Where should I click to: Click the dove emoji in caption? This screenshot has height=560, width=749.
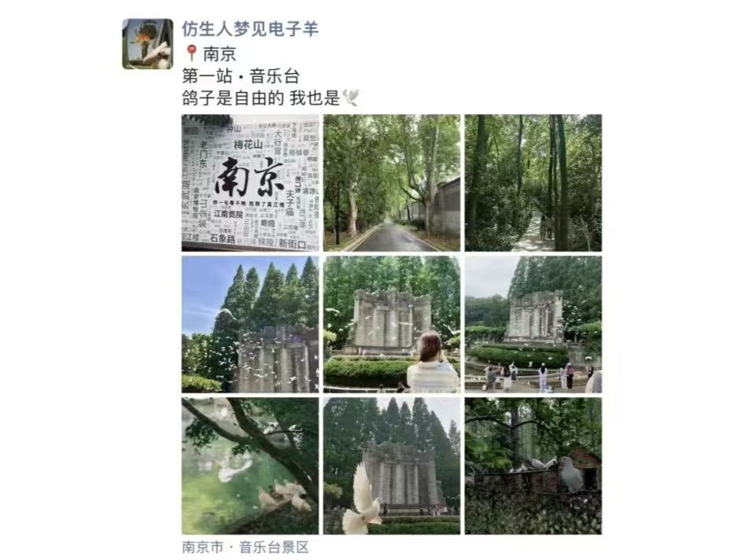tap(351, 98)
